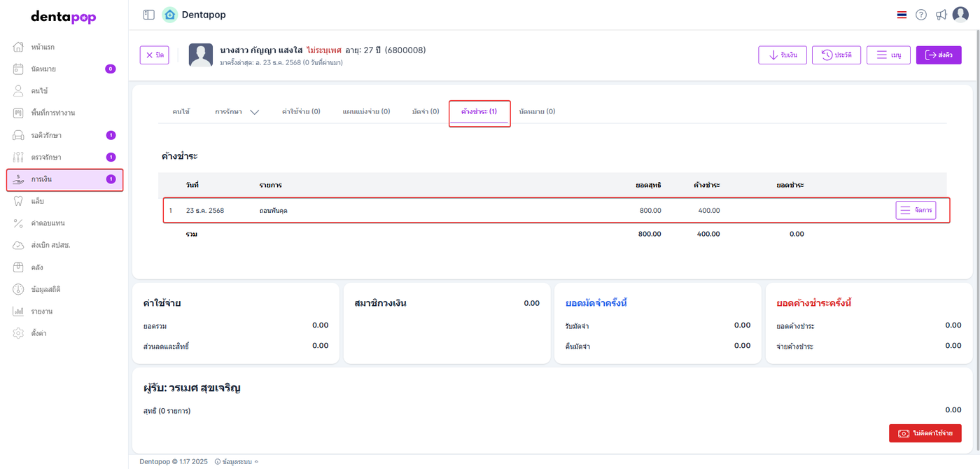Viewport: 980px width, 469px height.
Task: Open the reports bar chart icon
Action: point(19,311)
